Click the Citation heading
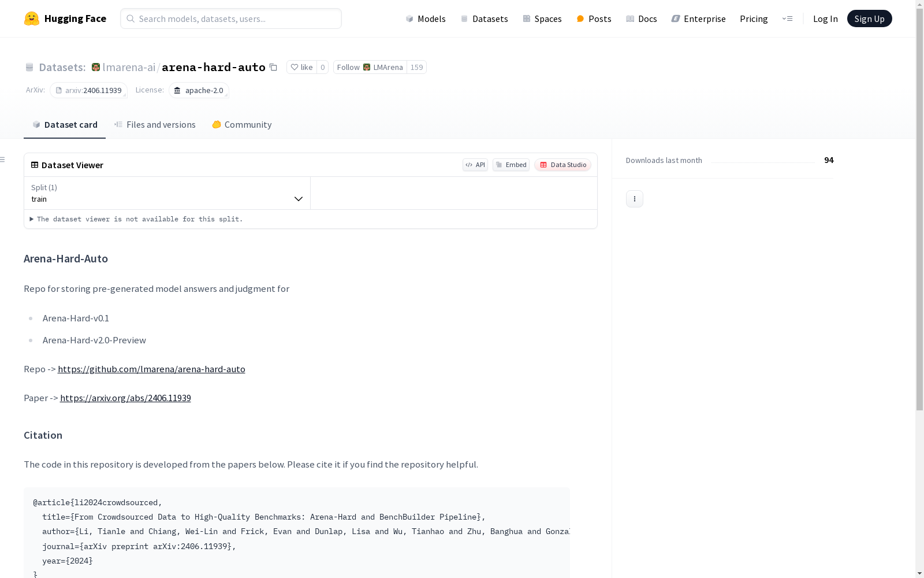The image size is (924, 578). coord(43,435)
